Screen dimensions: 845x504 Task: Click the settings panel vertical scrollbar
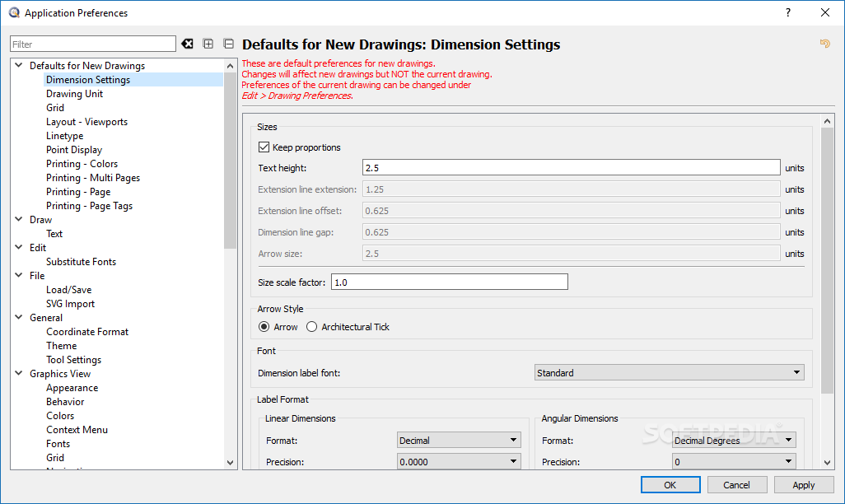[827, 261]
